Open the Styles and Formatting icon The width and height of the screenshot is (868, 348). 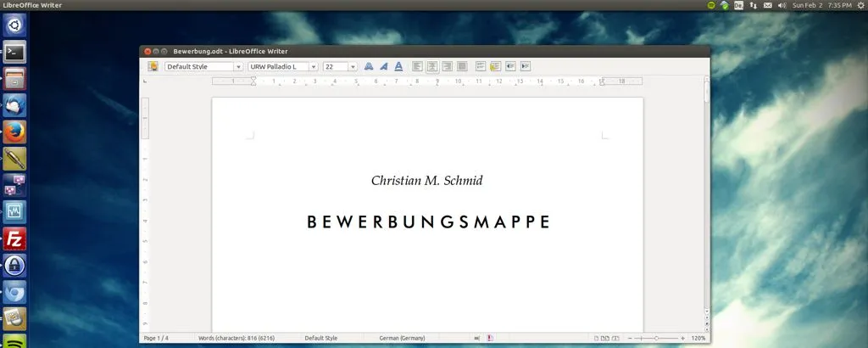tap(153, 66)
